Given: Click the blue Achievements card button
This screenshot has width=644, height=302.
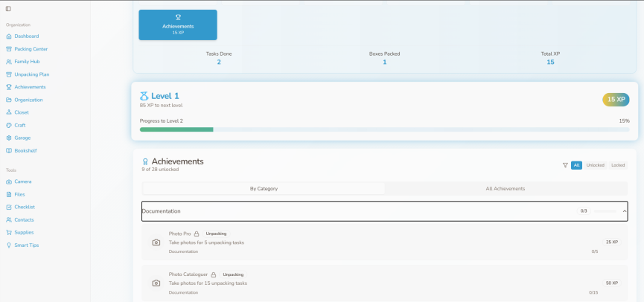Looking at the screenshot, I should coord(178,25).
